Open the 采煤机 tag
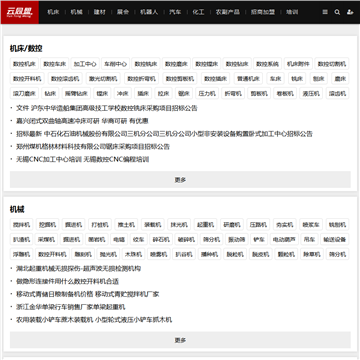The image size is (360, 360). [x=46, y=239]
